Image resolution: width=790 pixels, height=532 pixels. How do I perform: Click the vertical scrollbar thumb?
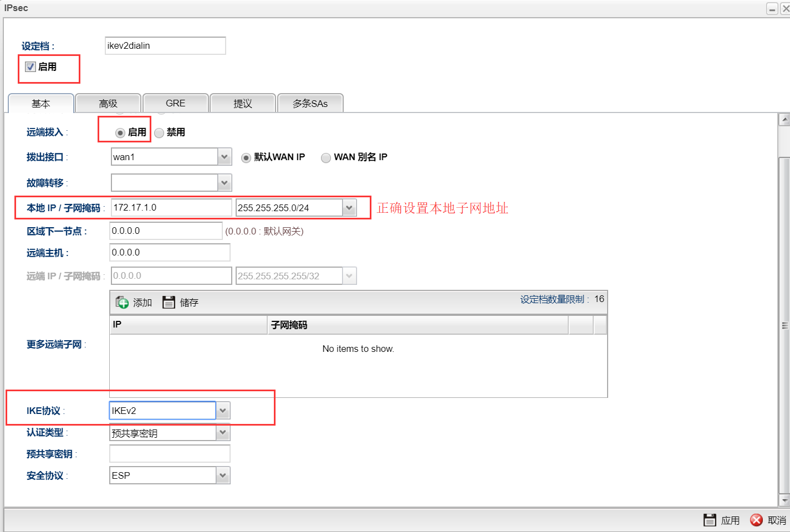coord(784,325)
